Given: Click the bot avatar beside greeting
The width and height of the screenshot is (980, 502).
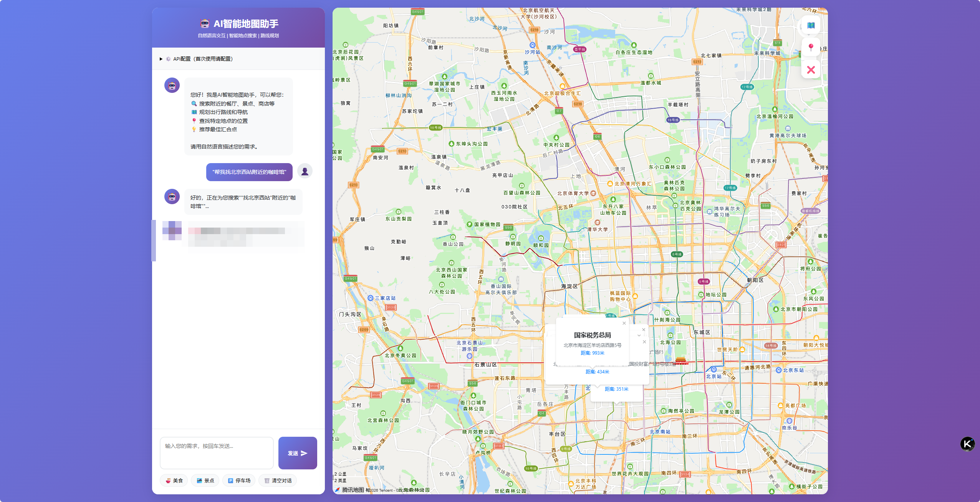Looking at the screenshot, I should [x=172, y=85].
